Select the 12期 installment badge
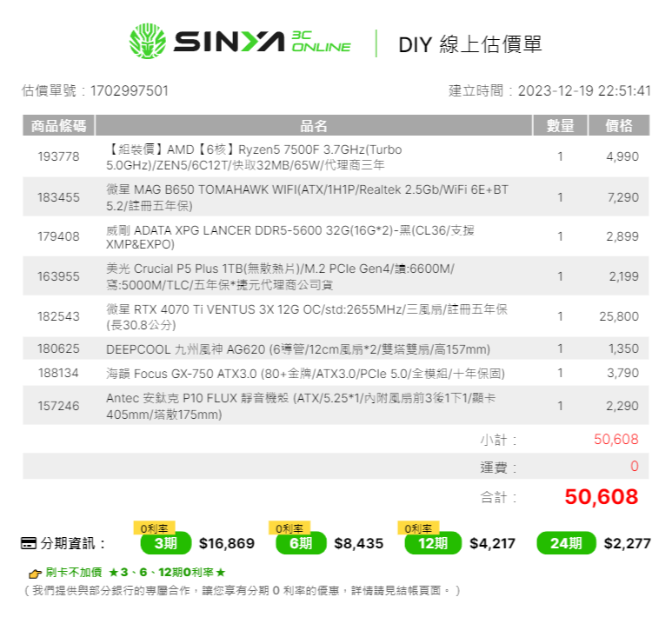672x617 pixels. click(x=433, y=543)
